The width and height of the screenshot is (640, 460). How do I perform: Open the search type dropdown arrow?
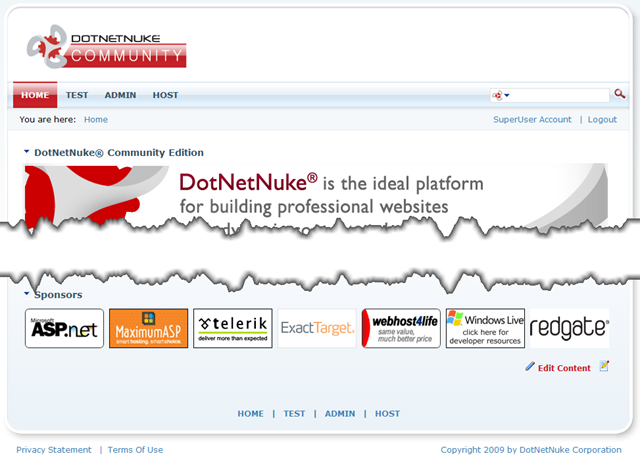[507, 95]
